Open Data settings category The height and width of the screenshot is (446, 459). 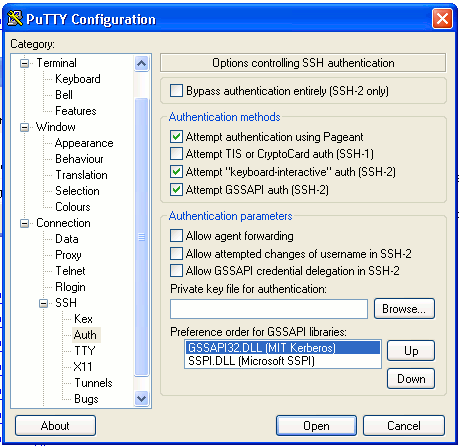[67, 239]
